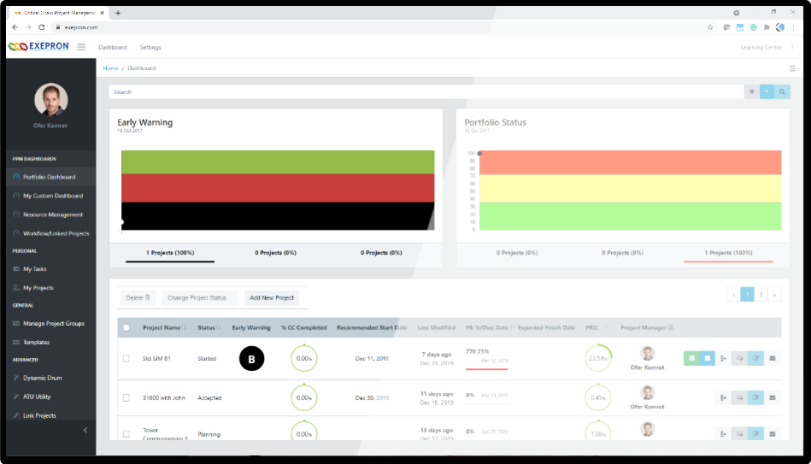811x464 pixels.
Task: Open Workflow/Linked Projects in sidebar
Action: [51, 233]
